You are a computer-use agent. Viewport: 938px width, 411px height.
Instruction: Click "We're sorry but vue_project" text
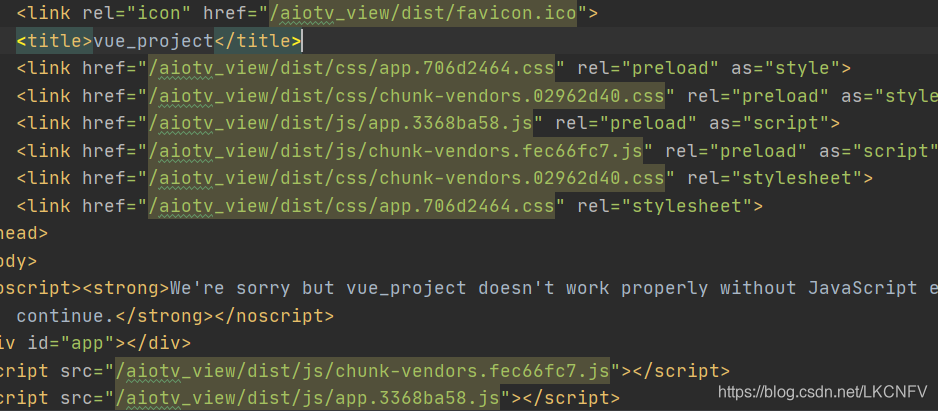click(x=319, y=288)
